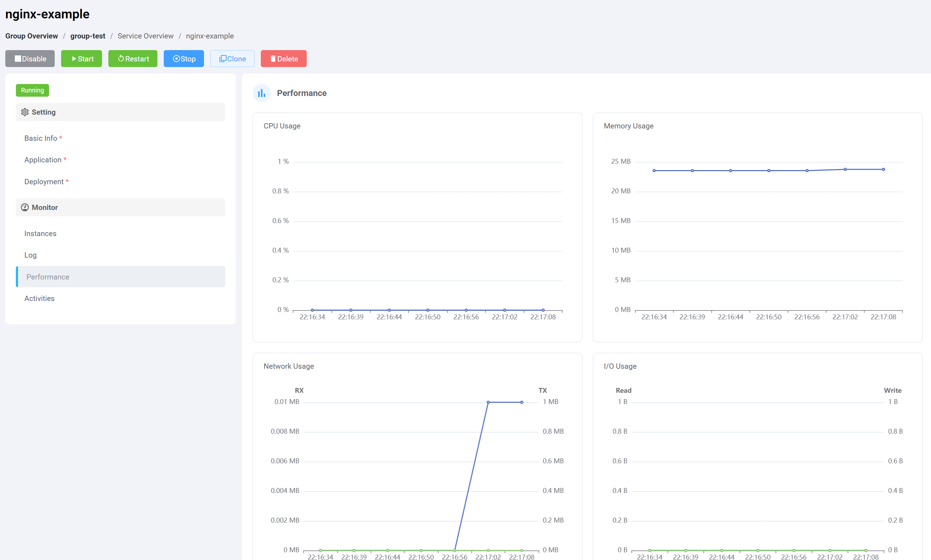Click the Write axis label in I/O Usage
This screenshot has width=931, height=560.
[893, 390]
